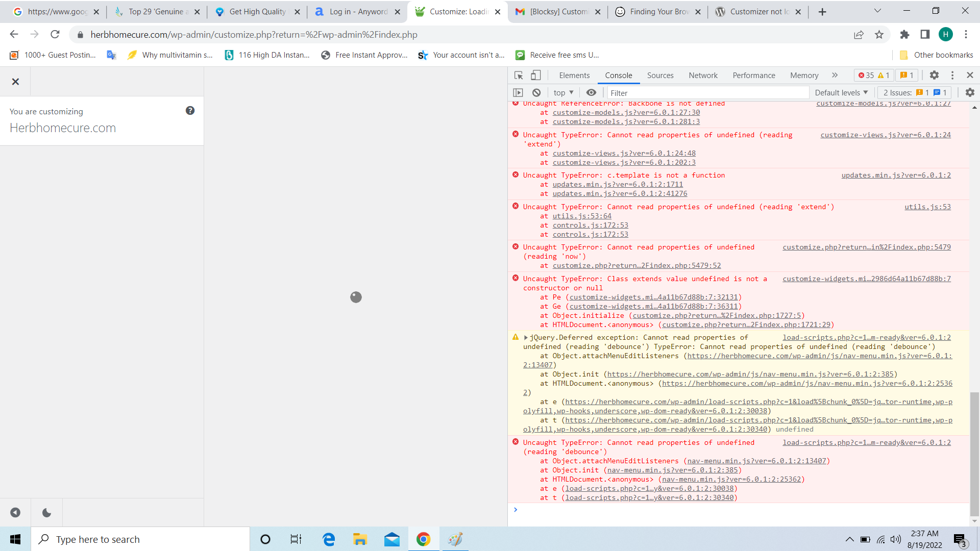
Task: Open the utils.js:53 source link
Action: (927, 207)
